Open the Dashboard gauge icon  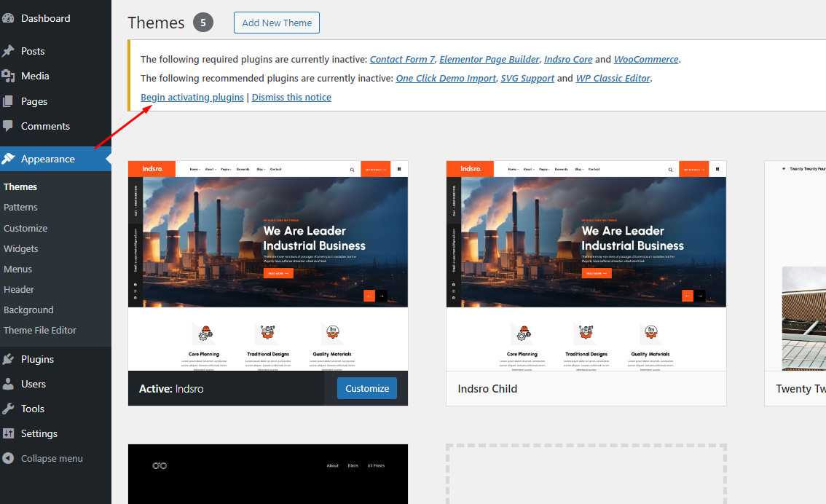pyautogui.click(x=8, y=18)
